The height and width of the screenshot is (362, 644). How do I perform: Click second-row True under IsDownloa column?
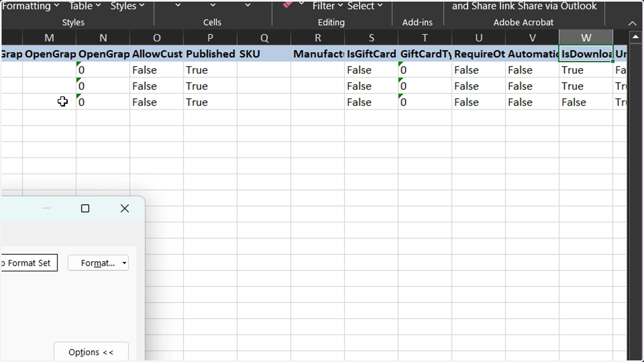click(x=586, y=86)
